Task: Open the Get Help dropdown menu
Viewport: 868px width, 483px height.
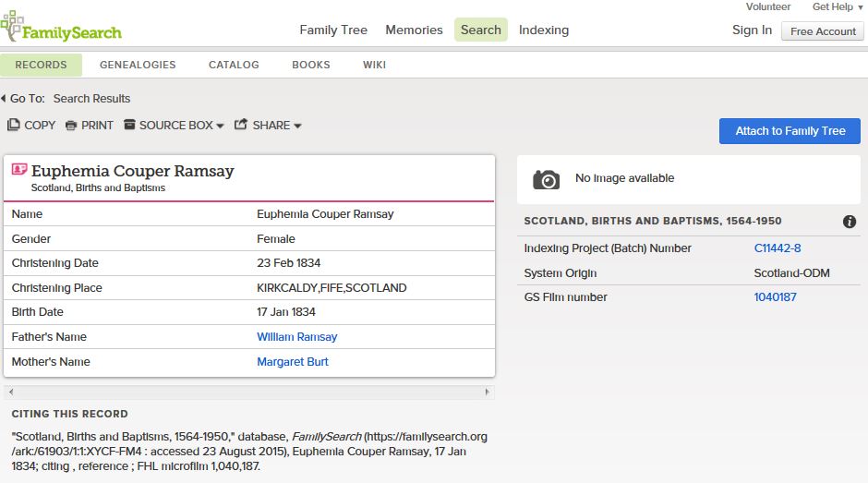Action: [837, 7]
